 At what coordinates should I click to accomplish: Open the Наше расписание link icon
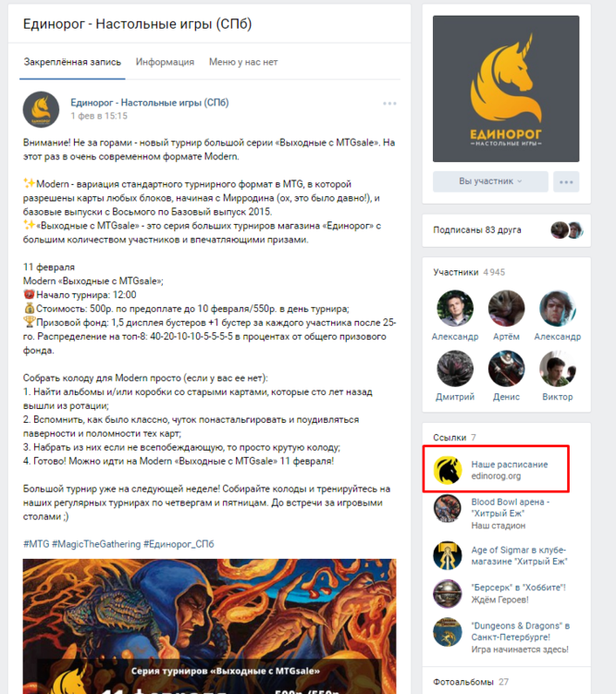[x=448, y=470]
